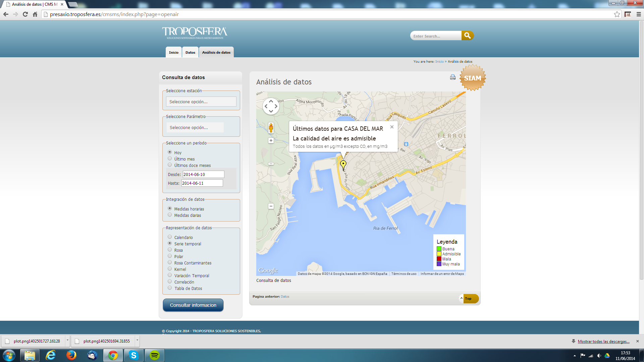This screenshot has height=362, width=644.
Task: Open the Inicio tab
Action: coord(174,52)
